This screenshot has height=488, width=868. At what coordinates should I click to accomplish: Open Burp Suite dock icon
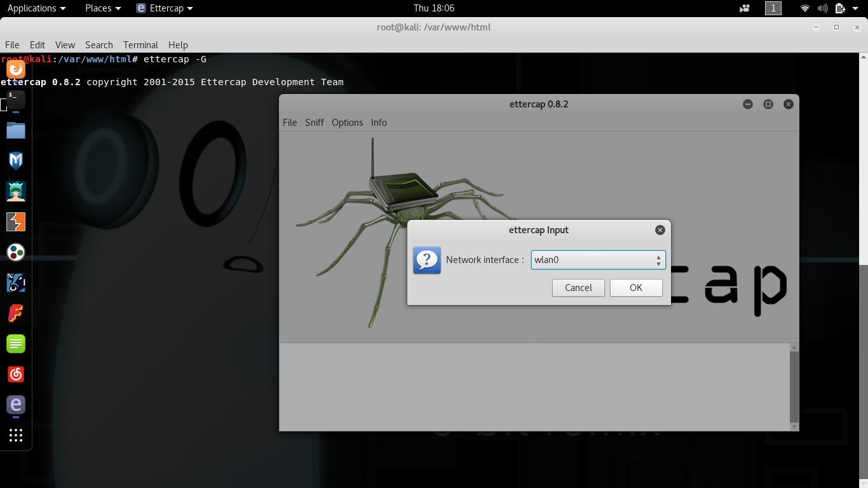pos(16,222)
